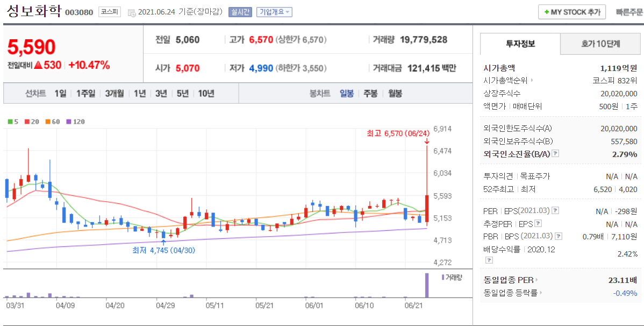Click the MY STOCK 추가 button
Image resolution: width=644 pixels, height=326 pixels.
(x=572, y=12)
